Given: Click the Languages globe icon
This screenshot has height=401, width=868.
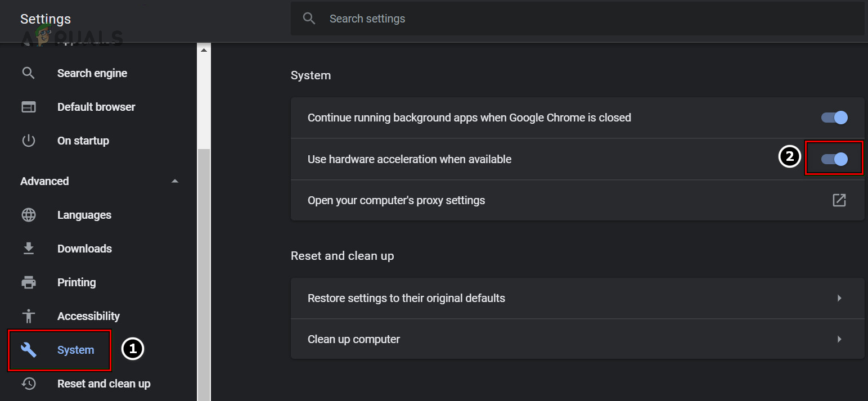Looking at the screenshot, I should (x=28, y=215).
